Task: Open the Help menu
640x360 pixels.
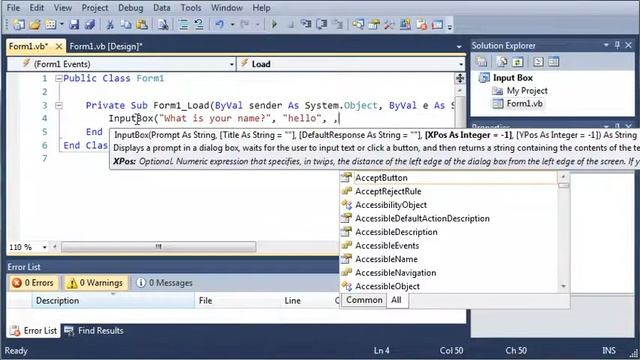Action: (261, 8)
